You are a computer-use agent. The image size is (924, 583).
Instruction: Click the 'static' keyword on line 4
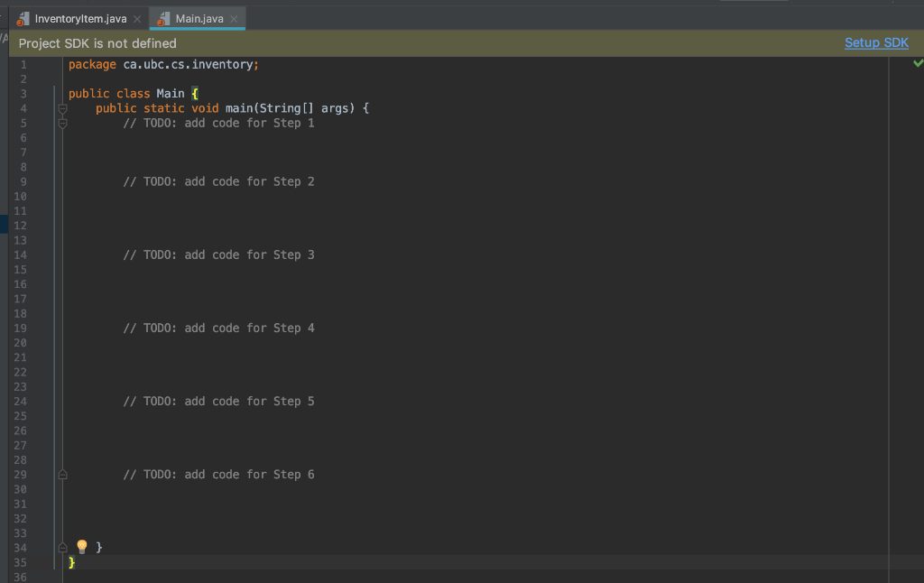point(164,108)
